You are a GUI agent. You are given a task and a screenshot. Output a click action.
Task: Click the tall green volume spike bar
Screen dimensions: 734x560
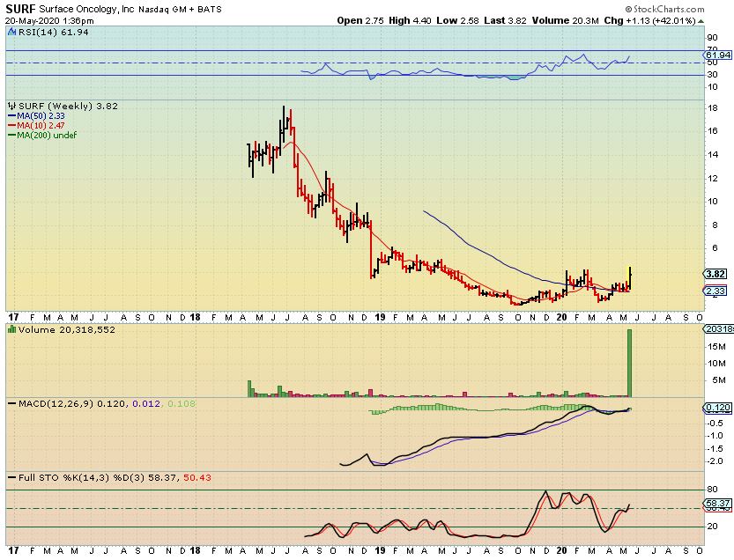pyautogui.click(x=630, y=363)
